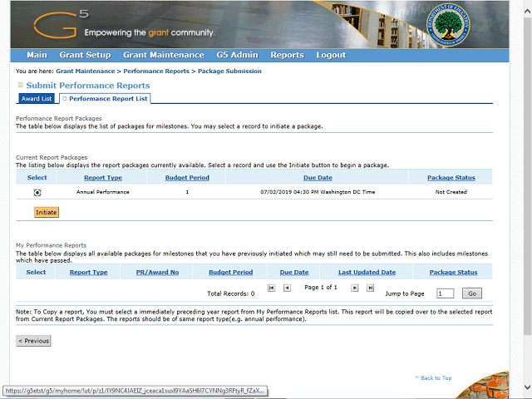Click Grant Maintenance breadcrumb link
532x399 pixels.
[85, 71]
